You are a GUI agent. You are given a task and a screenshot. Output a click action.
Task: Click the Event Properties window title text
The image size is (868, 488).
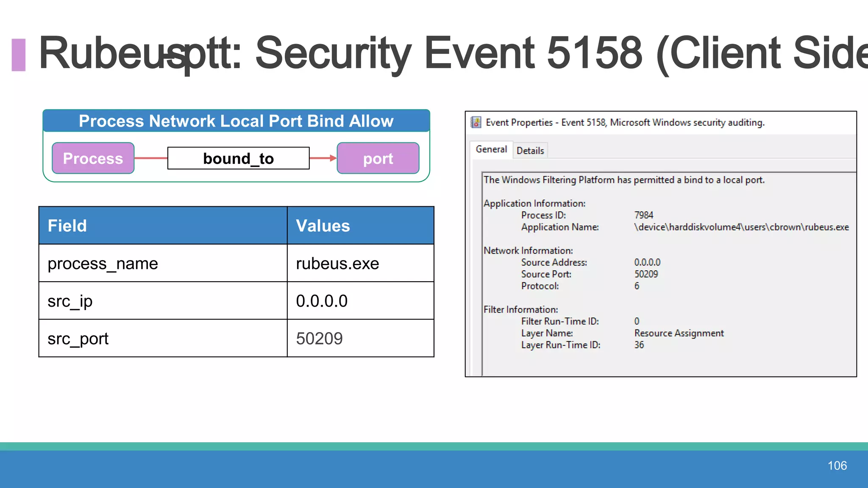[x=625, y=122]
